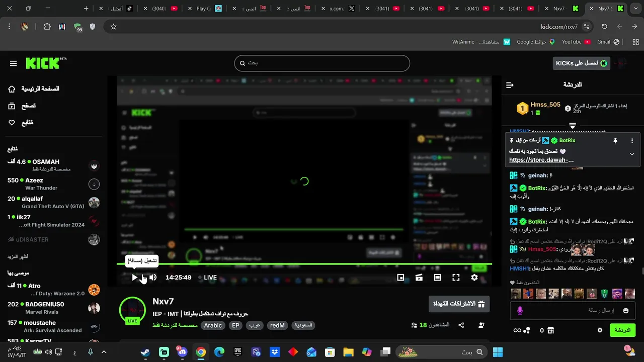
Task: Reload the page
Action: [604, 27]
